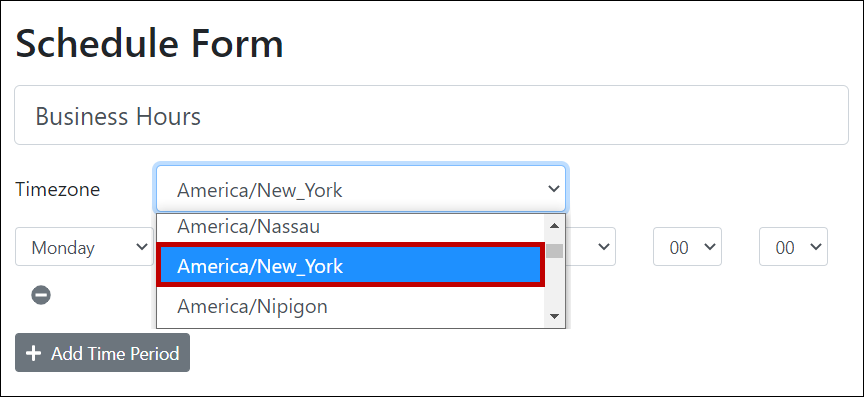Remove the time period with minus icon

coord(41,295)
